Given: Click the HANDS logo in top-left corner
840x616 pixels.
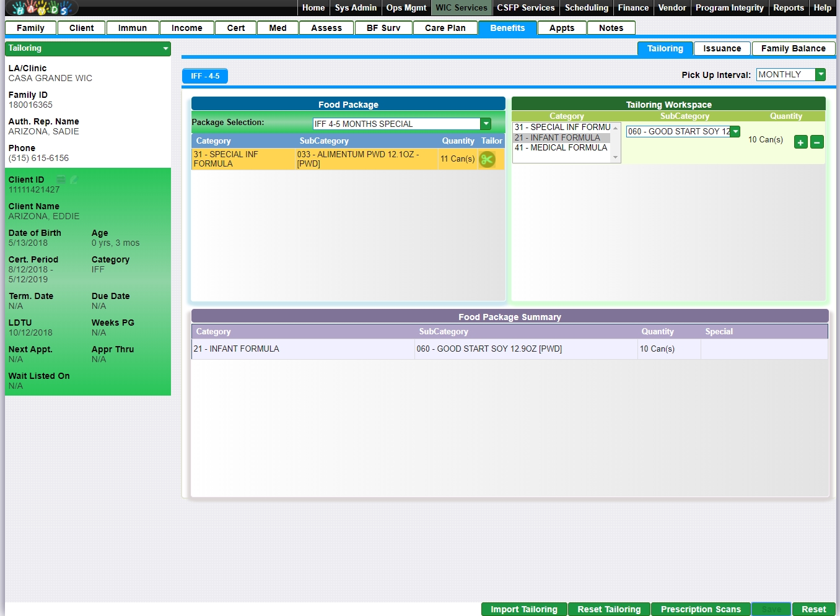Looking at the screenshot, I should [42, 8].
